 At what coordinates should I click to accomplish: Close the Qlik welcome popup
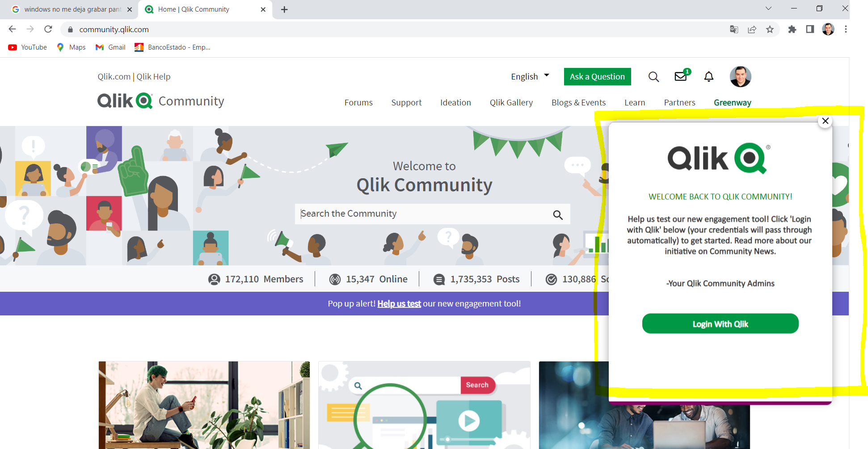[825, 121]
